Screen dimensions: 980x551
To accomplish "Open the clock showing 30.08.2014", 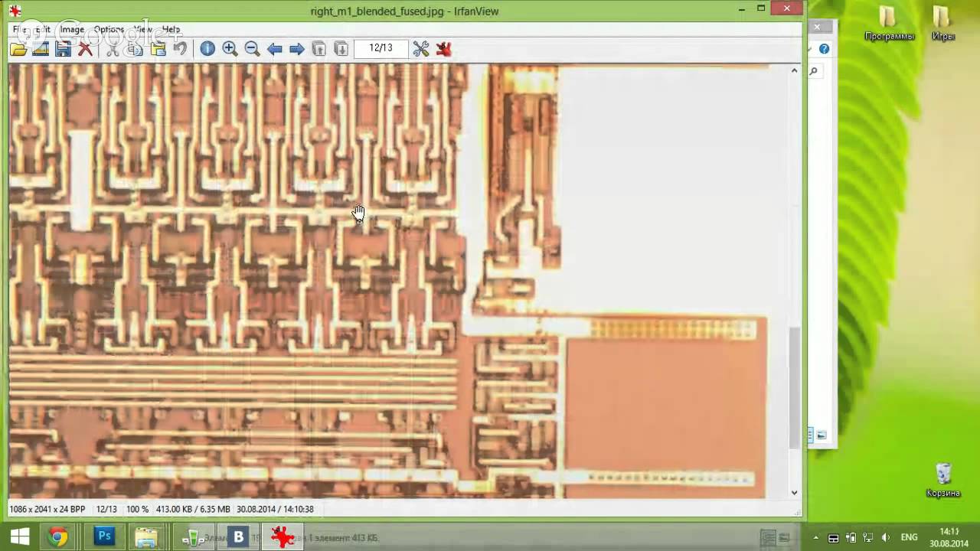I will tap(949, 537).
